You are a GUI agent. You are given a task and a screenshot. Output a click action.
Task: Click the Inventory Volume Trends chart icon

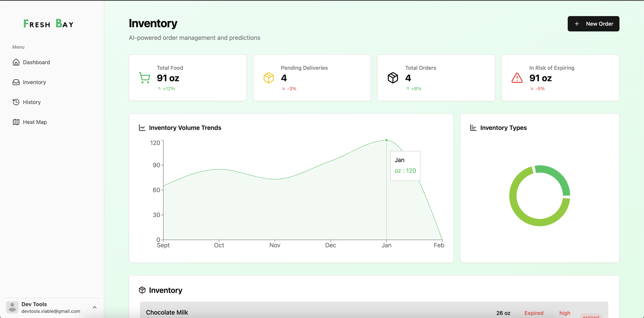coord(142,128)
